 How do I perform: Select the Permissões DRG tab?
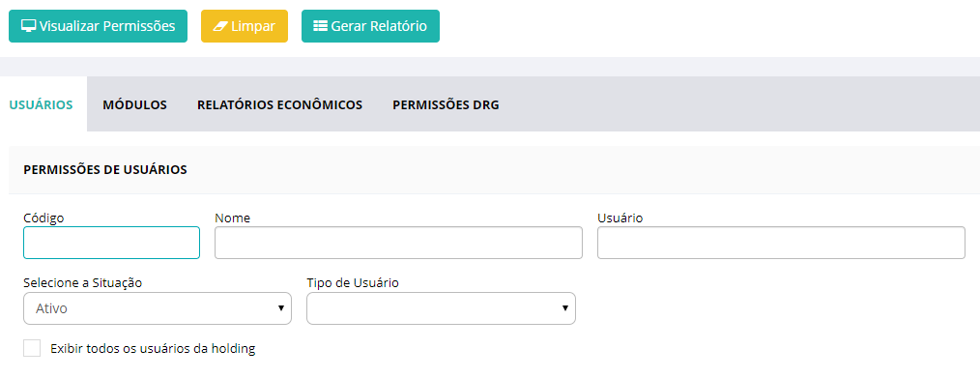click(447, 105)
